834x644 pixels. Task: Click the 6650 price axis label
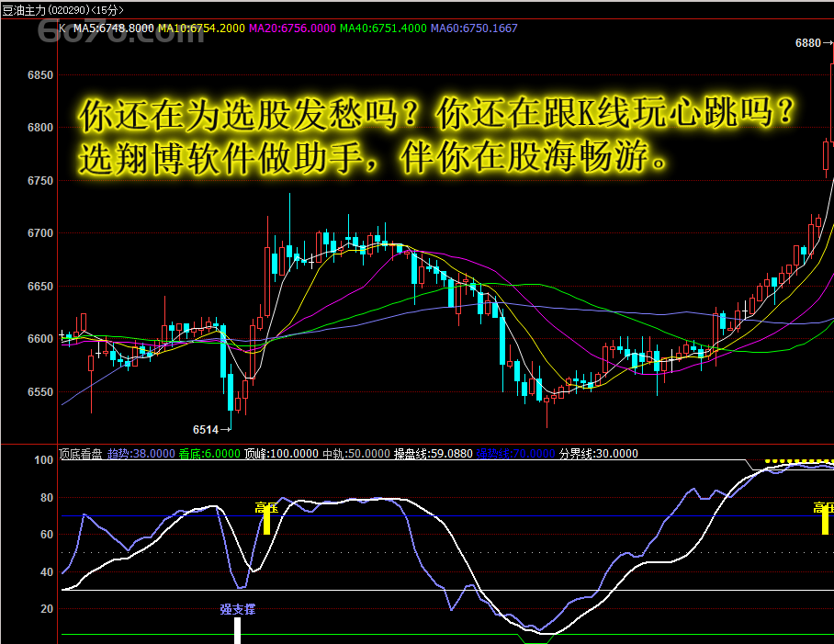coord(40,286)
